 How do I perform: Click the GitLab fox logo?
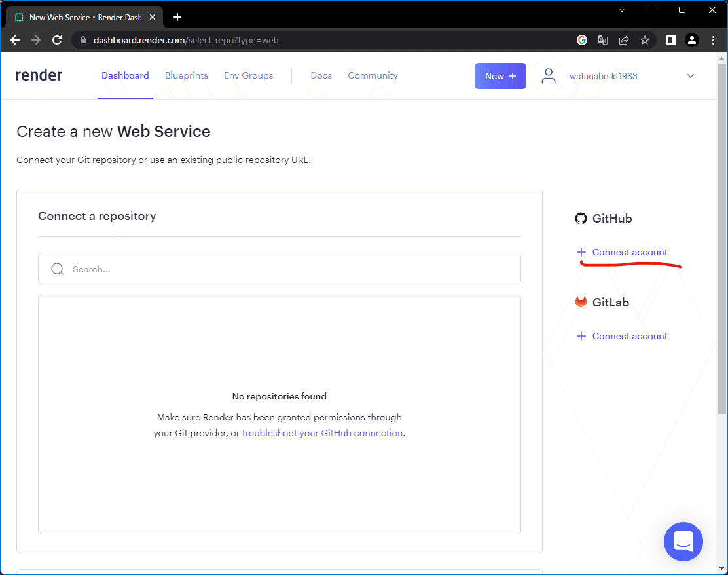click(x=581, y=303)
